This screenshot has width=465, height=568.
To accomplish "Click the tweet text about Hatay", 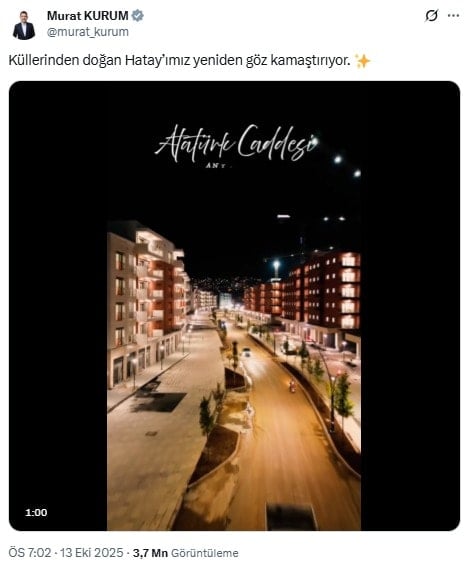I will [x=180, y=60].
